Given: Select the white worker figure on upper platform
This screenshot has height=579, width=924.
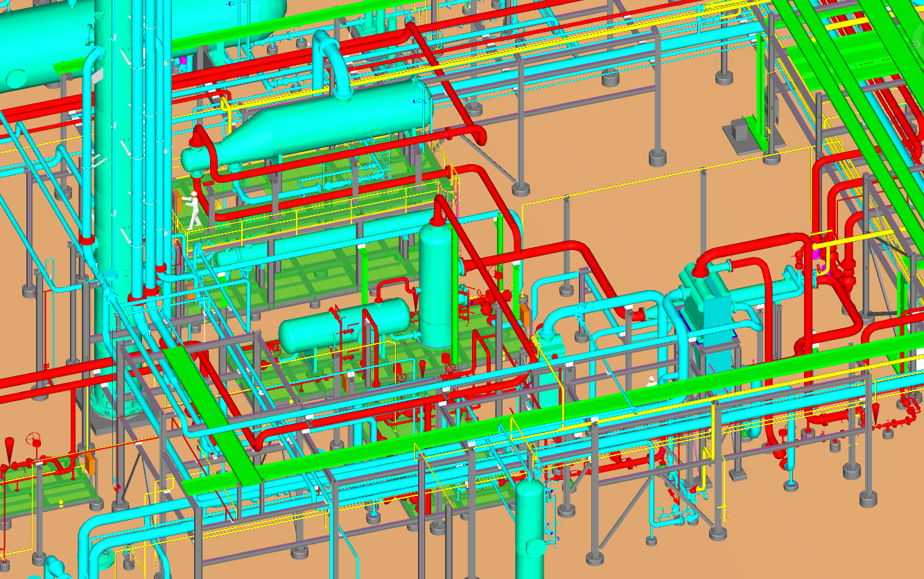Looking at the screenshot, I should coord(195,211).
